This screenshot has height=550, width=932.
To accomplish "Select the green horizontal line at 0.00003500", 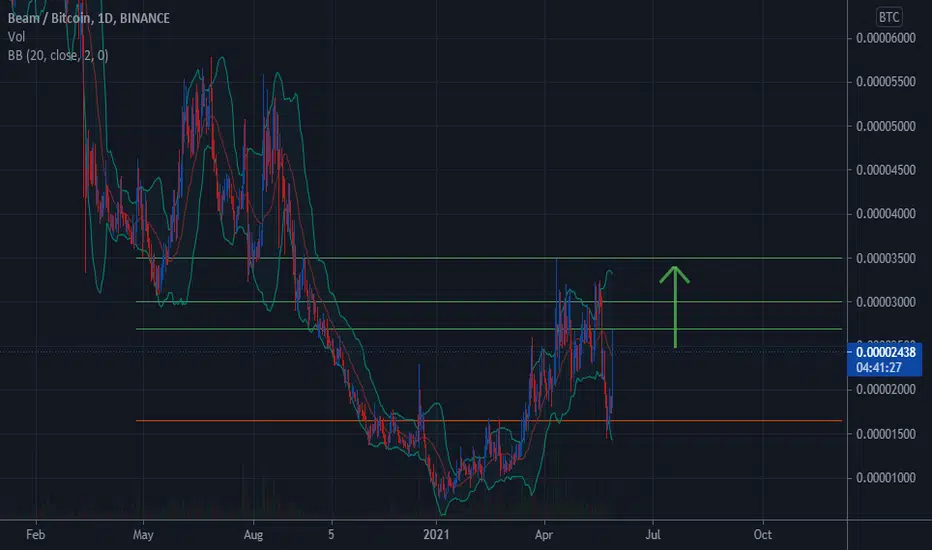I will point(489,258).
